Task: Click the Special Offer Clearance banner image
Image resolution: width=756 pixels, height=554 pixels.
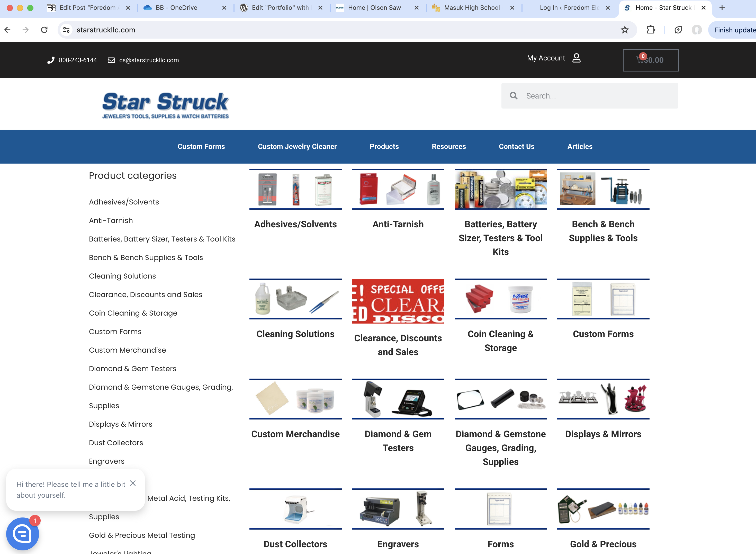Action: tap(398, 301)
